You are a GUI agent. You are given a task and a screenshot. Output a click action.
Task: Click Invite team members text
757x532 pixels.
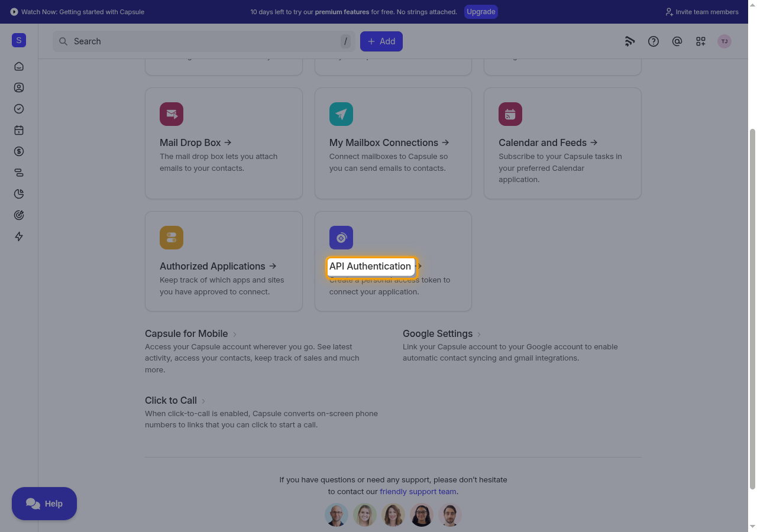pyautogui.click(x=707, y=12)
